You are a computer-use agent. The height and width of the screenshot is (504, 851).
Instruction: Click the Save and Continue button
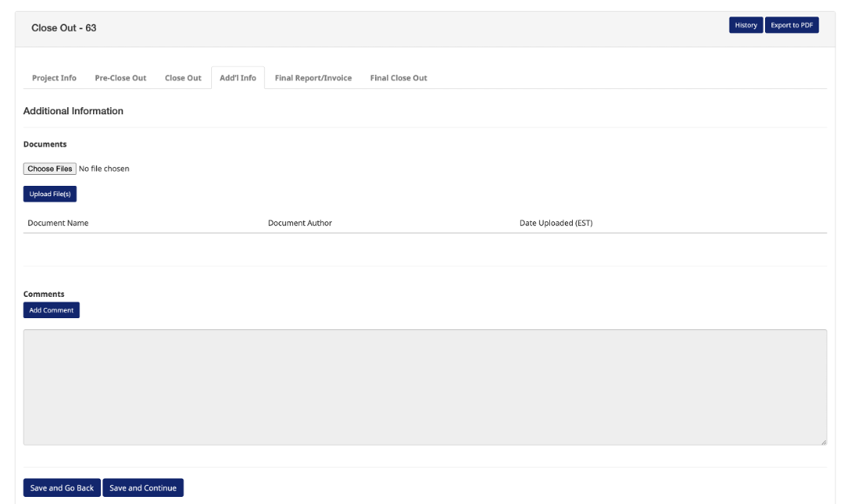pos(143,488)
